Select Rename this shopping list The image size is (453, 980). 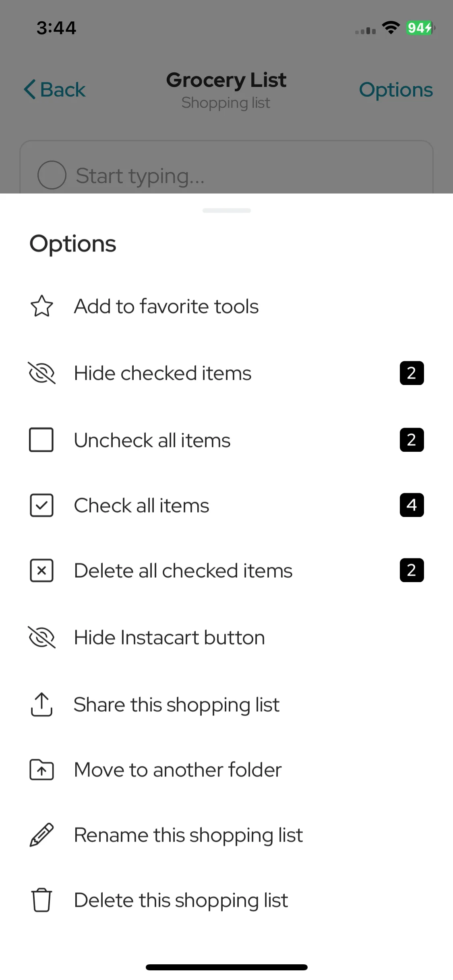226,835
